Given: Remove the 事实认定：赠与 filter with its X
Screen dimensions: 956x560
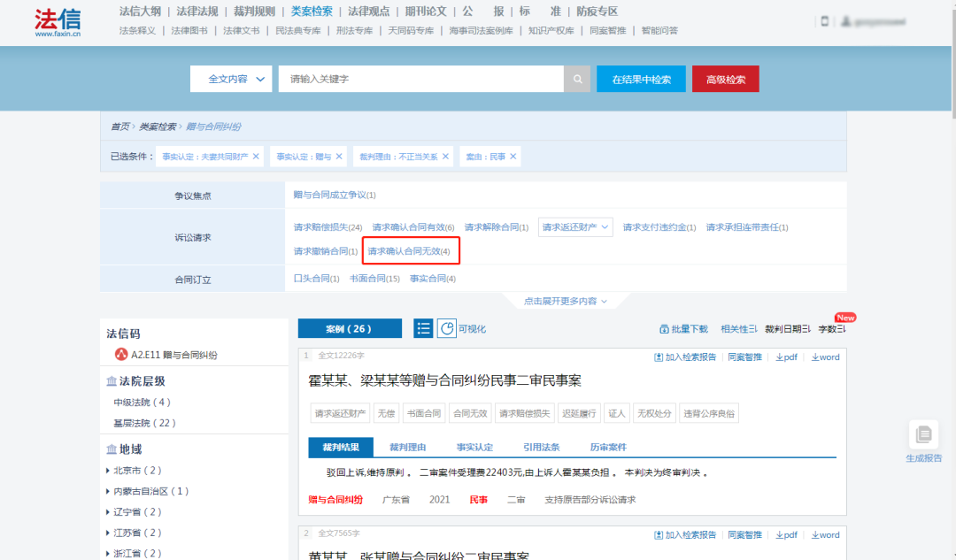Looking at the screenshot, I should coord(339,157).
